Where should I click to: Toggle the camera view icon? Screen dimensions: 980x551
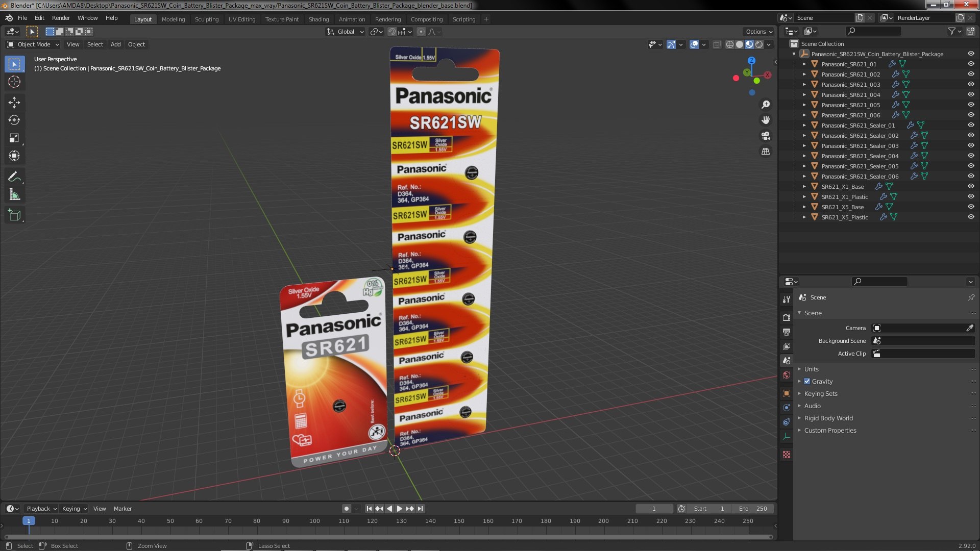point(766,136)
